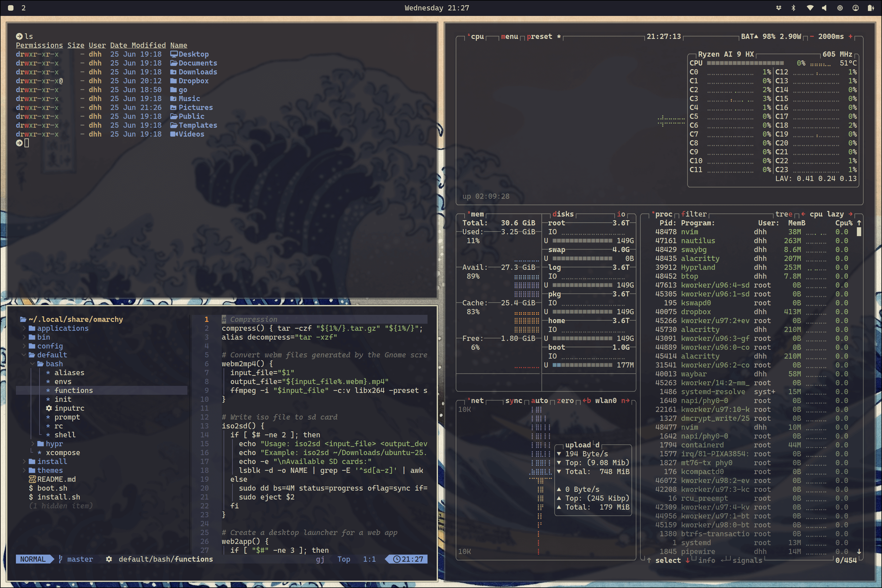Open the btop menu

tap(509, 36)
